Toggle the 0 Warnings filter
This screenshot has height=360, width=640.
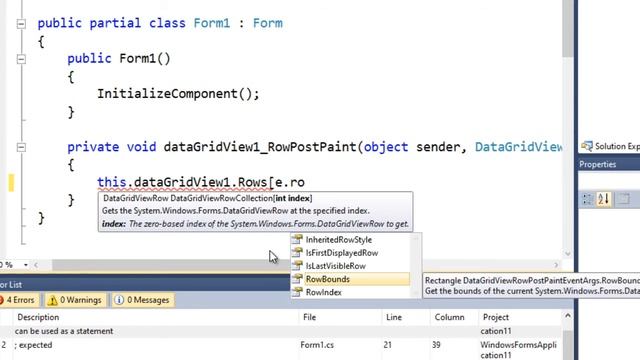[75, 300]
